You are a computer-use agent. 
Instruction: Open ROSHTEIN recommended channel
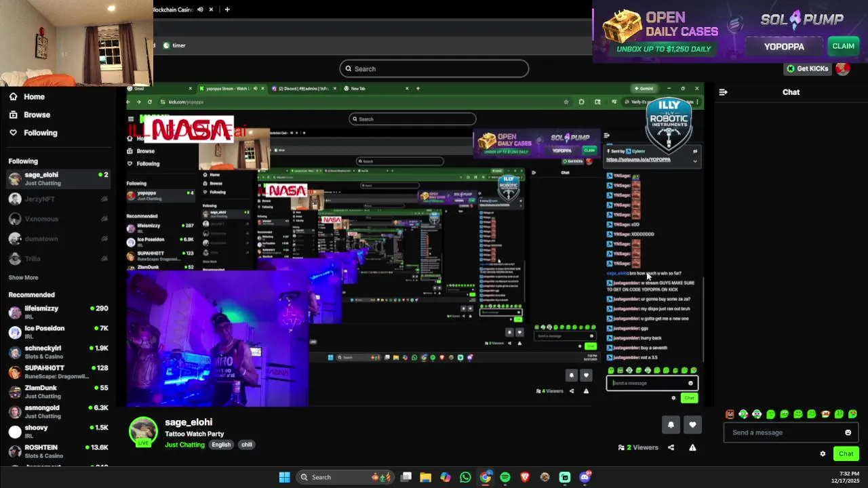[x=58, y=451]
